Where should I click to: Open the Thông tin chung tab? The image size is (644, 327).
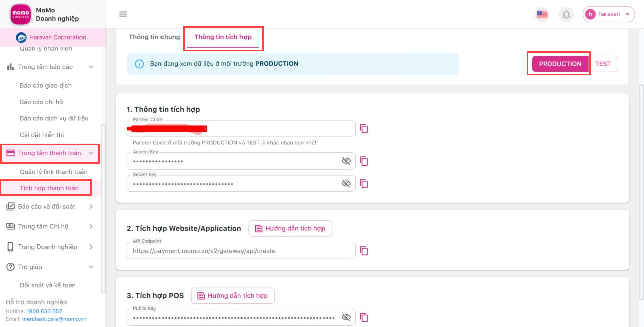pyautogui.click(x=154, y=37)
